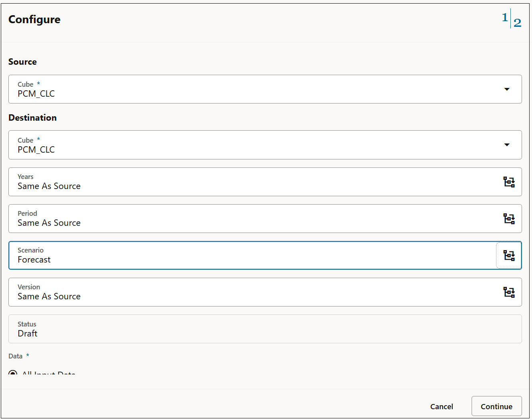Click the Configure dialog title
Screen dimensions: 532x420
(x=34, y=19)
